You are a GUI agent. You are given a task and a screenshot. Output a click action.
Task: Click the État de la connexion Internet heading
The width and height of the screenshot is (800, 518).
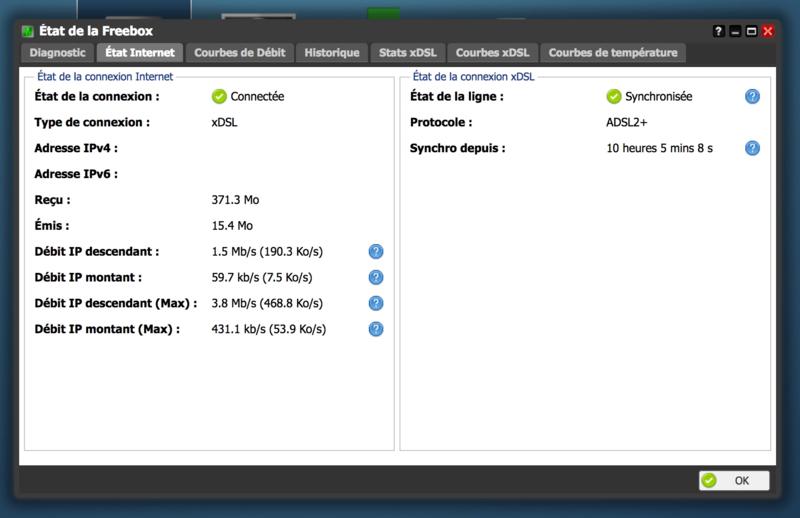pos(105,77)
